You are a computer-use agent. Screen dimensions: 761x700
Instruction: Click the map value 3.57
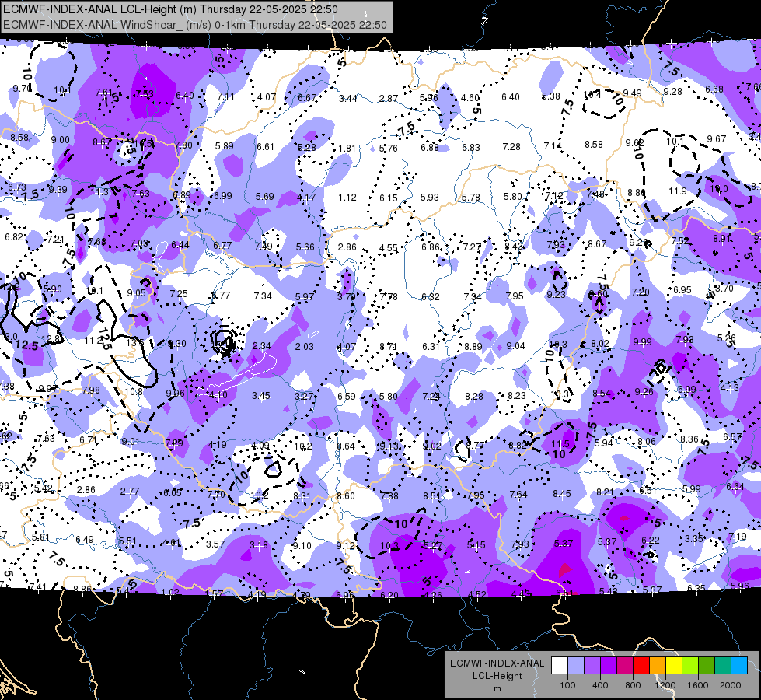click(215, 544)
